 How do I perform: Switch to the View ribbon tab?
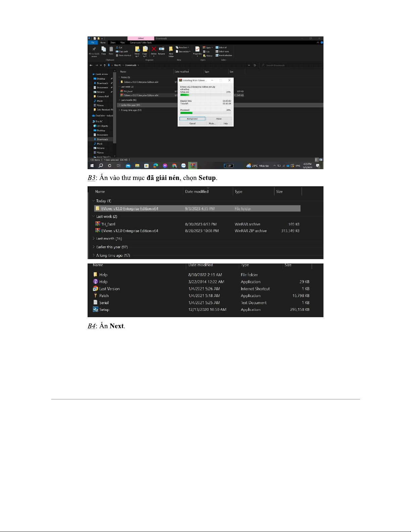[x=122, y=43]
